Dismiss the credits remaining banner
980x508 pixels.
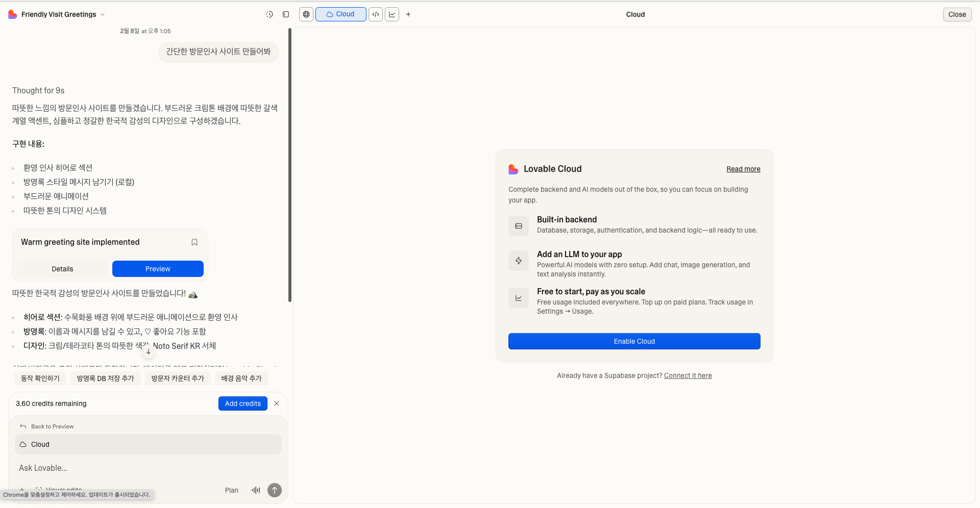(277, 403)
